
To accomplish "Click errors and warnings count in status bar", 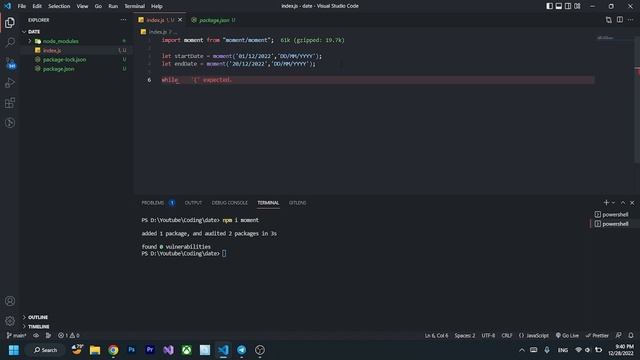I will 69,336.
